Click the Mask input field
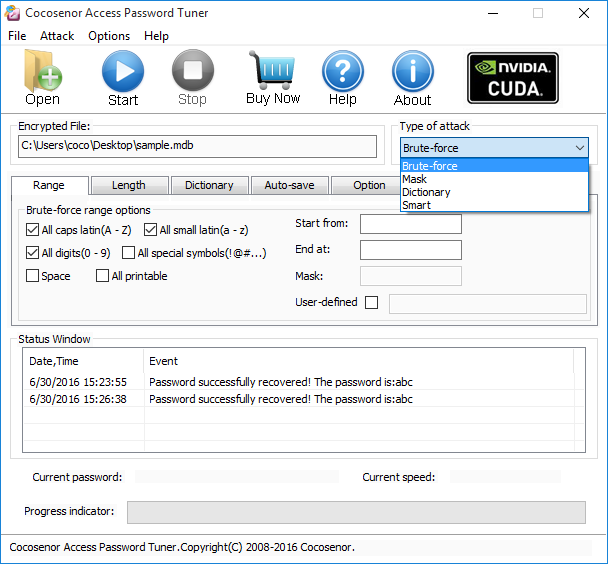The width and height of the screenshot is (608, 564). pos(411,276)
